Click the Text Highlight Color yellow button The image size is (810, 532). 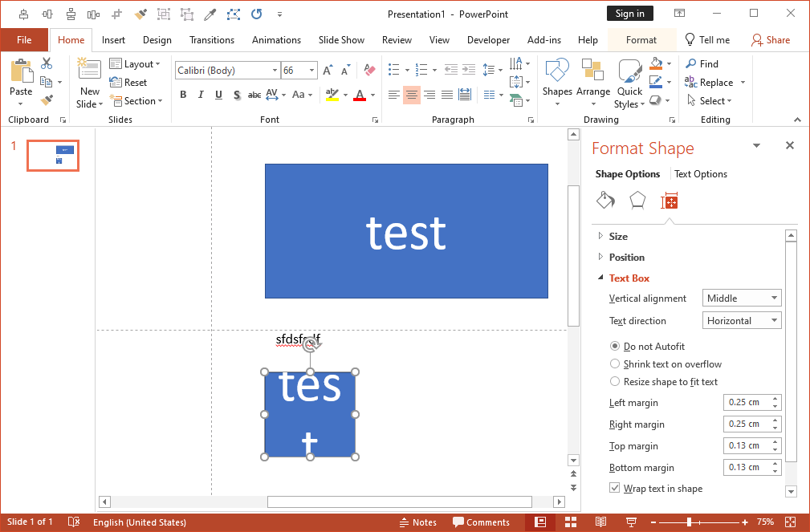click(332, 95)
